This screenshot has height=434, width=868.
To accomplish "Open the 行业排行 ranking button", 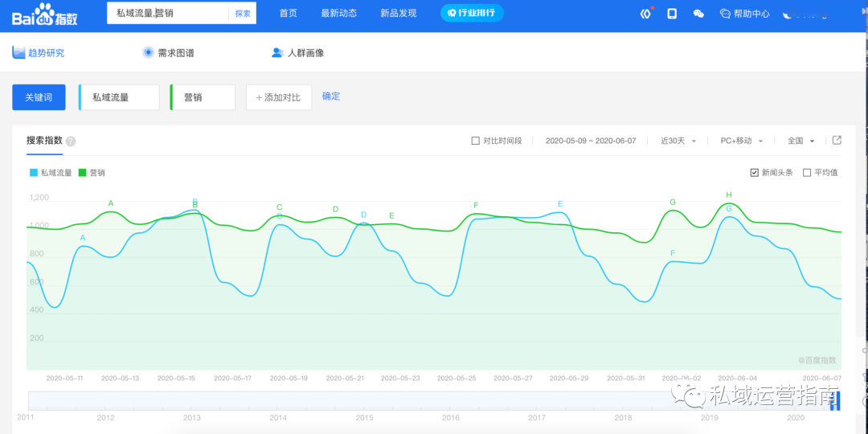I will [473, 13].
